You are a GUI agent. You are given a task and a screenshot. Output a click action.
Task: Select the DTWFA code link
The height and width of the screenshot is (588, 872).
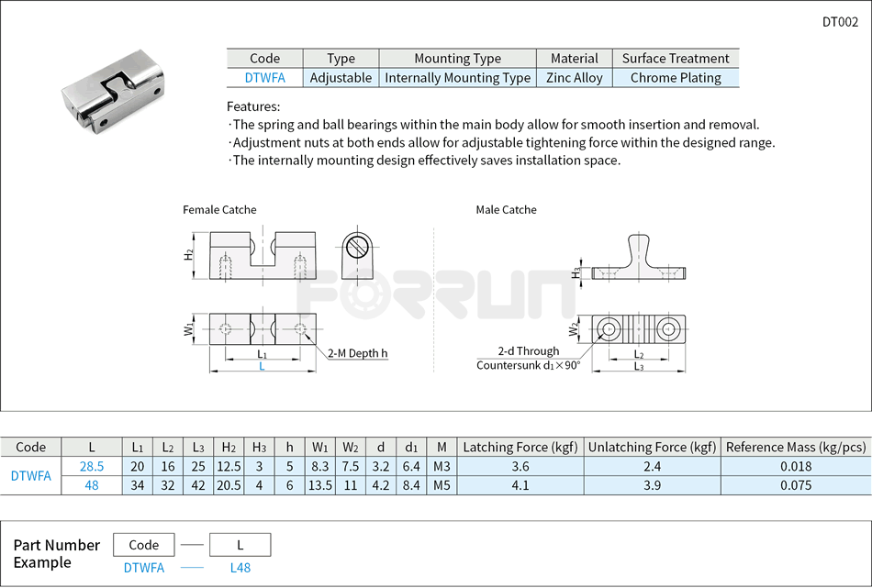pos(265,78)
